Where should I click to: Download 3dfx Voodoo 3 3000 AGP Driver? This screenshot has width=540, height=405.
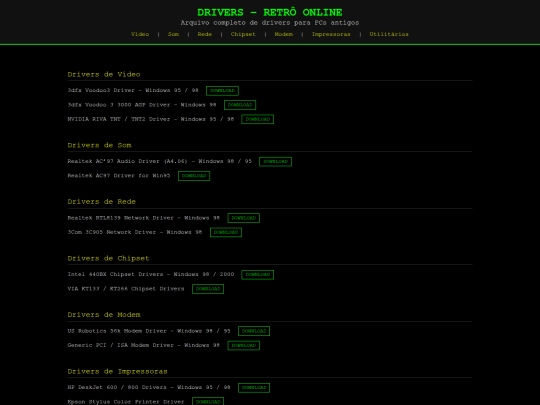tap(240, 105)
